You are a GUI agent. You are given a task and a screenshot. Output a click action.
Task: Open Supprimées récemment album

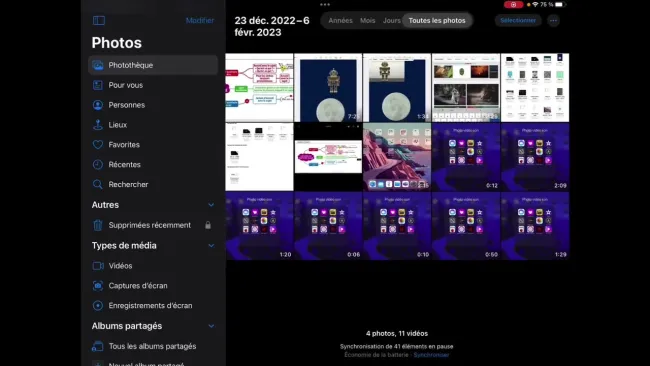coord(153,225)
